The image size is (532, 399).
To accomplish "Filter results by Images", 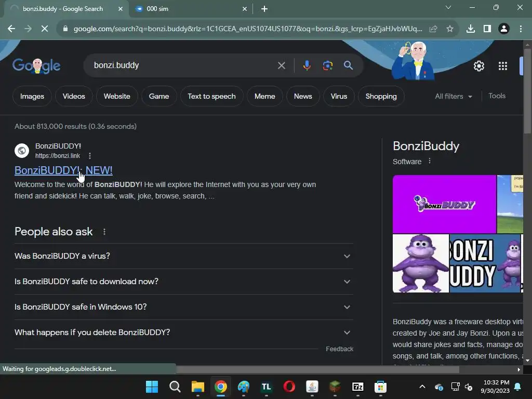I will (x=32, y=96).
